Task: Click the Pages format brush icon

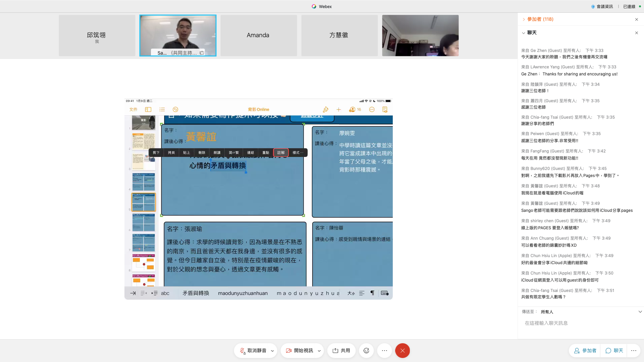Action: tap(325, 110)
